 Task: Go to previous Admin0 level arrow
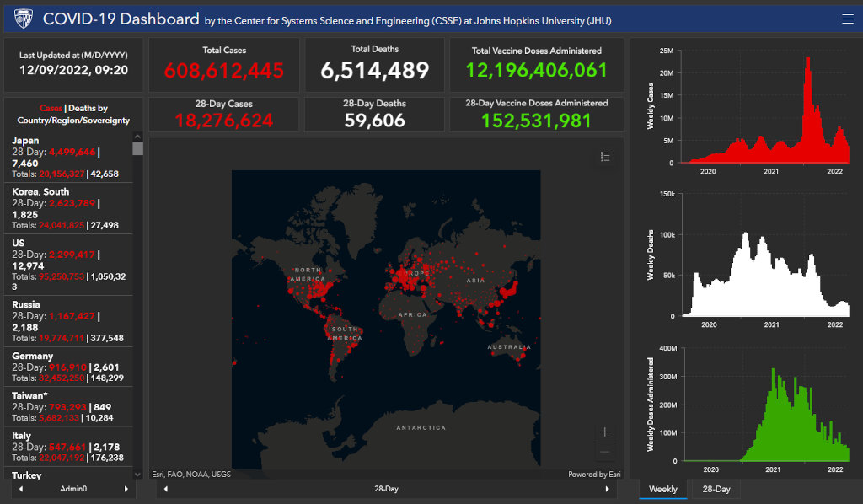(21, 489)
